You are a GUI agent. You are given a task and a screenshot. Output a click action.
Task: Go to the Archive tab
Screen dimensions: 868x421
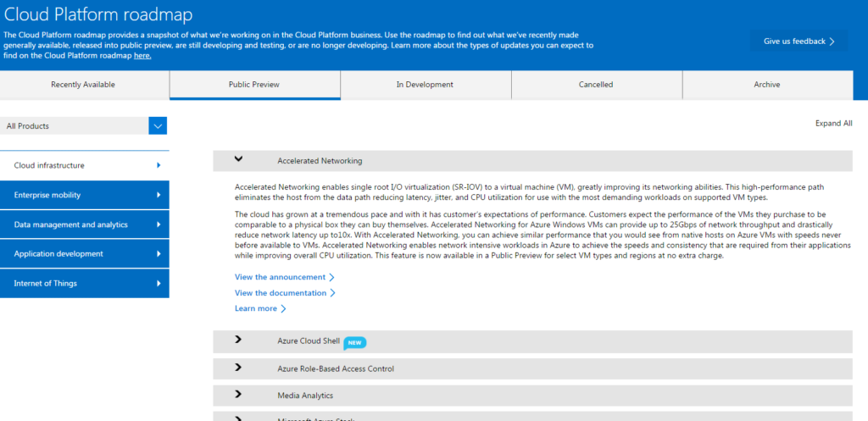point(766,85)
